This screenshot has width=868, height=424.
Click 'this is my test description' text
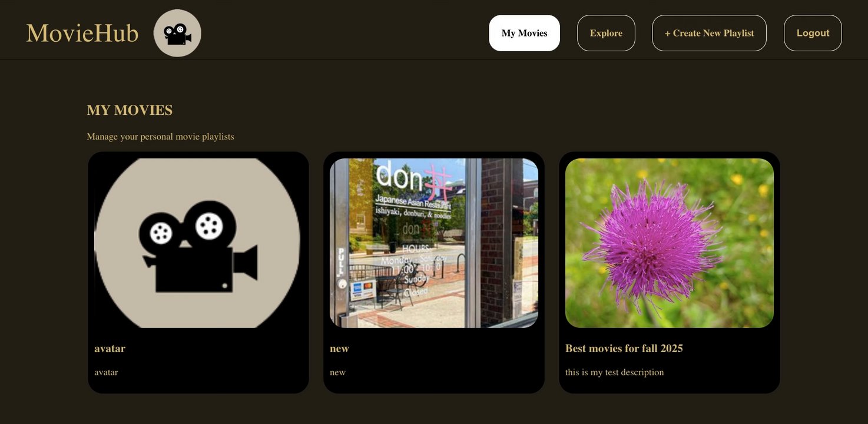tap(614, 372)
